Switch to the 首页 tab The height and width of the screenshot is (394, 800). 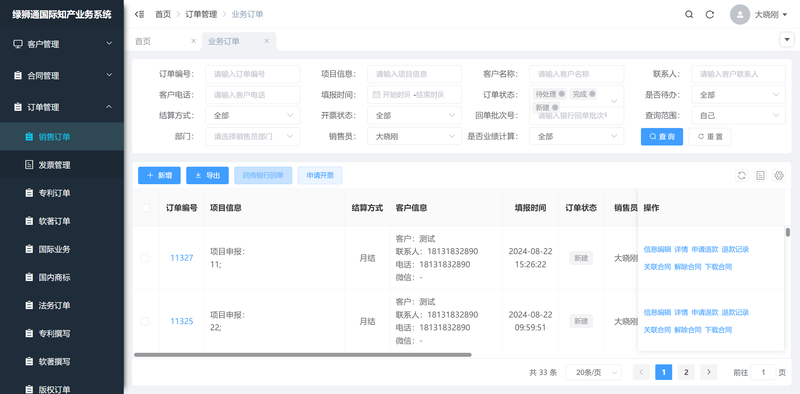tap(143, 41)
